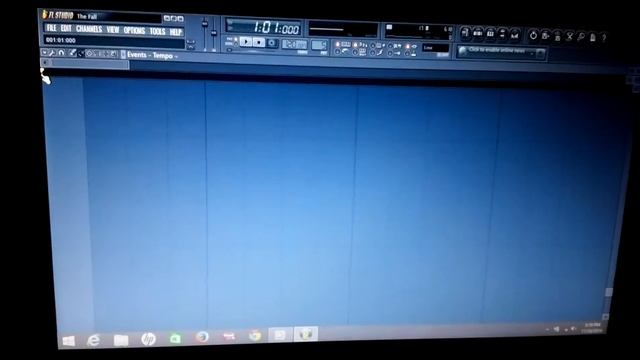Image resolution: width=640 pixels, height=360 pixels.
Task: Open File Explorer from the taskbar
Action: click(121, 340)
